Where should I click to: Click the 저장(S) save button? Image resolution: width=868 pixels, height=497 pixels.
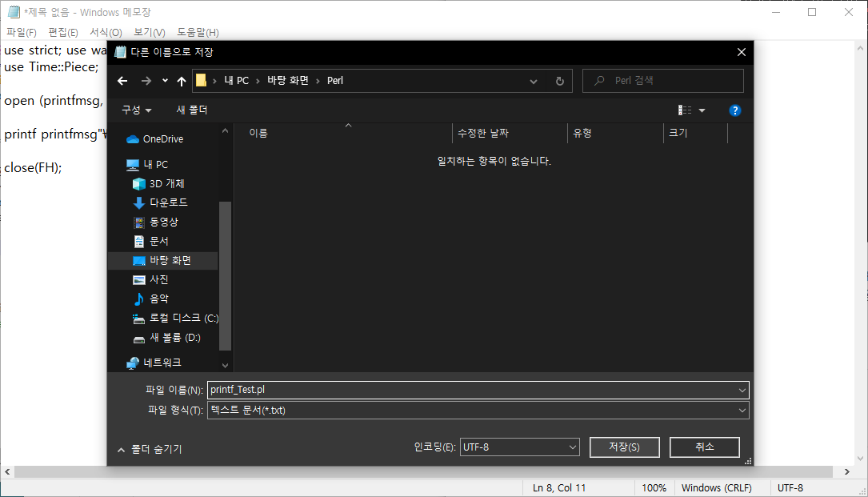[624, 447]
